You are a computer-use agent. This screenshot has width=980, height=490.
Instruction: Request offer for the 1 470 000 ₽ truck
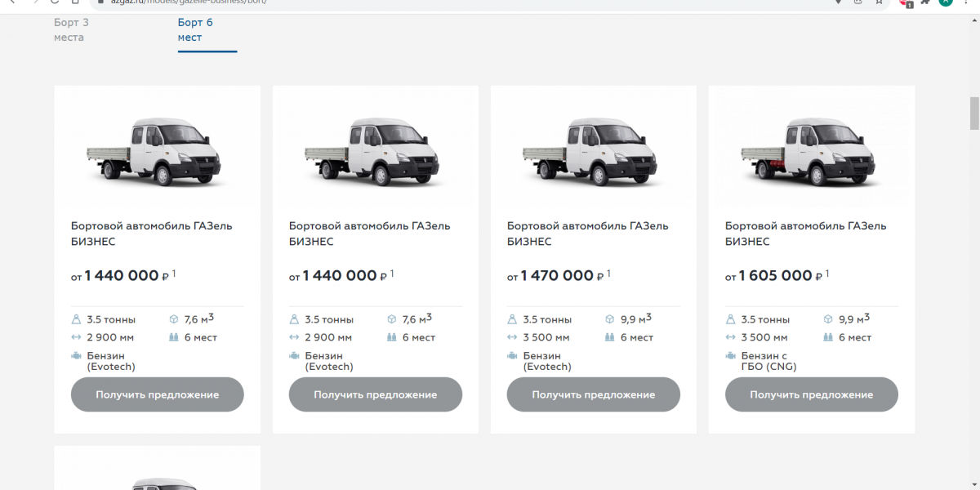(593, 394)
